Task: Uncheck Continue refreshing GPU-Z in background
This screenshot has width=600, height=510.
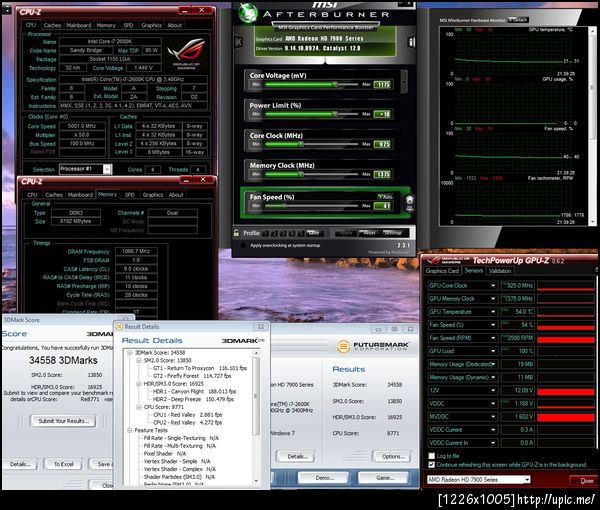Action: coord(432,464)
